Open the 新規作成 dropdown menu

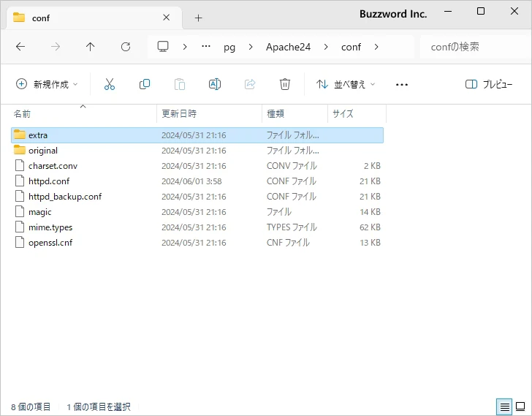point(47,84)
